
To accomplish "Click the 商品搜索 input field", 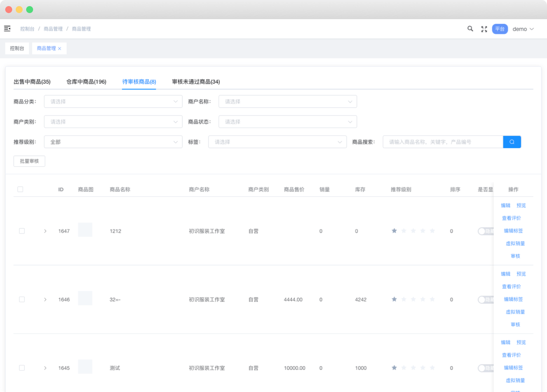I will click(x=442, y=142).
